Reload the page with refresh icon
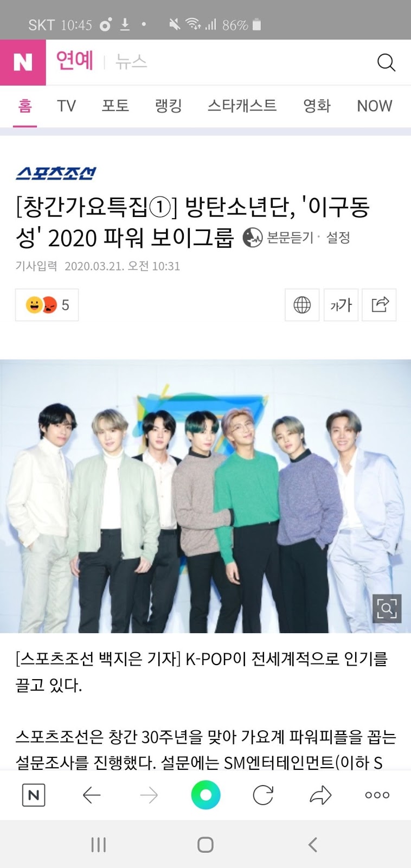This screenshot has width=411, height=868. click(x=263, y=795)
